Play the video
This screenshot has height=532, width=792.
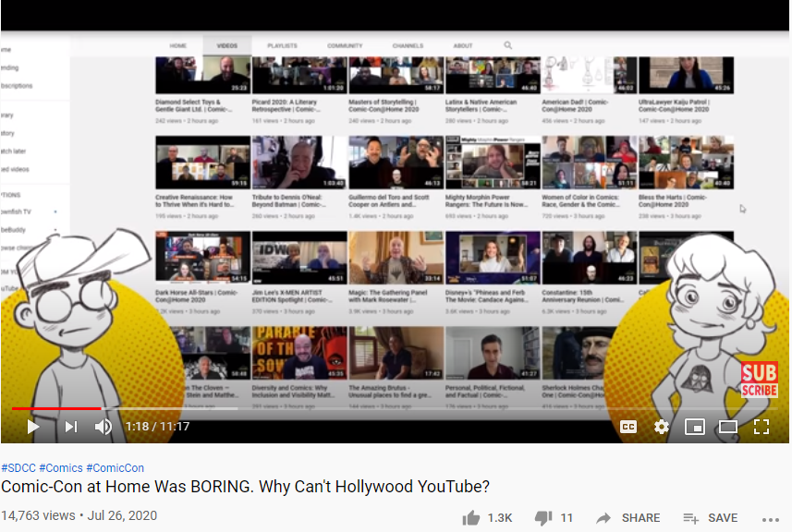tap(33, 427)
